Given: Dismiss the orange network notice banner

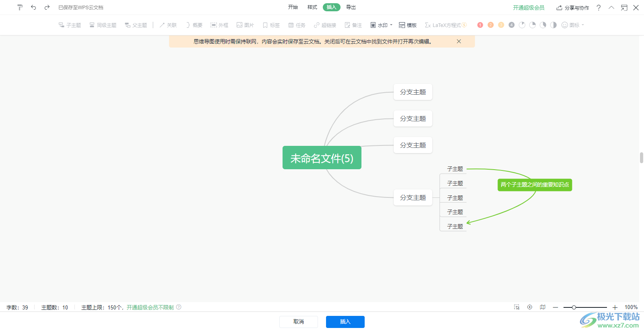Looking at the screenshot, I should coord(459,41).
